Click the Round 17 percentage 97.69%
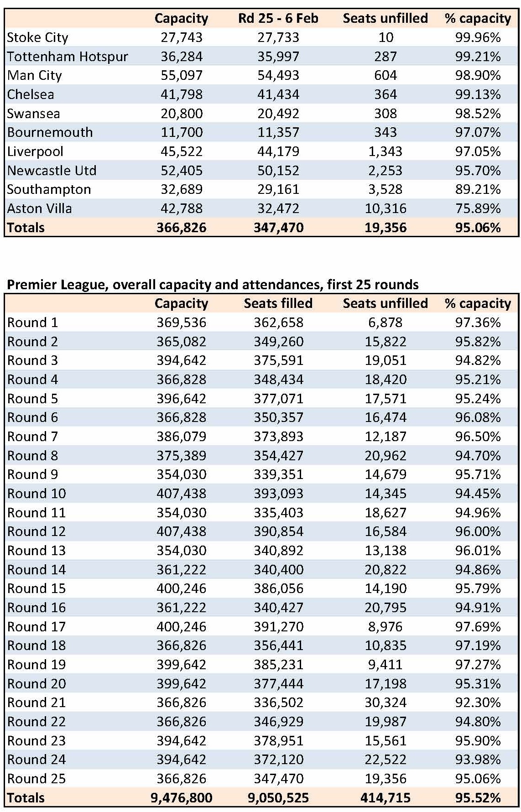Image resolution: width=521 pixels, height=812 pixels. click(x=478, y=627)
